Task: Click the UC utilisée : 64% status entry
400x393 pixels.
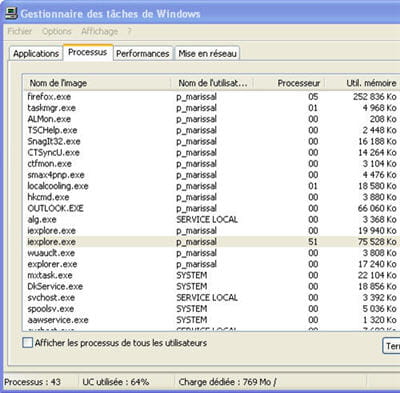Action: [x=116, y=382]
